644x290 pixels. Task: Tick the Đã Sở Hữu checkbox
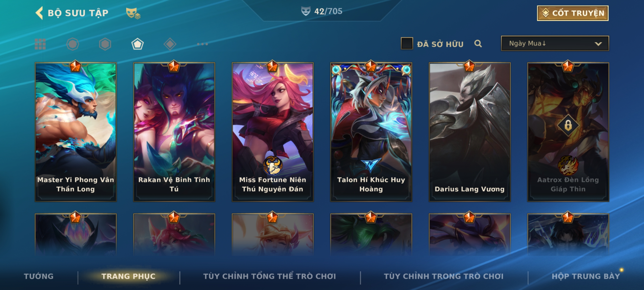pos(407,44)
